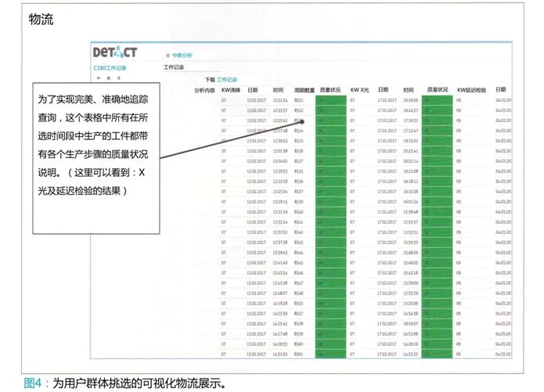Download via the 工件记录 link after 下载
Image resolution: width=544 pixels, height=392 pixels.
[226, 80]
